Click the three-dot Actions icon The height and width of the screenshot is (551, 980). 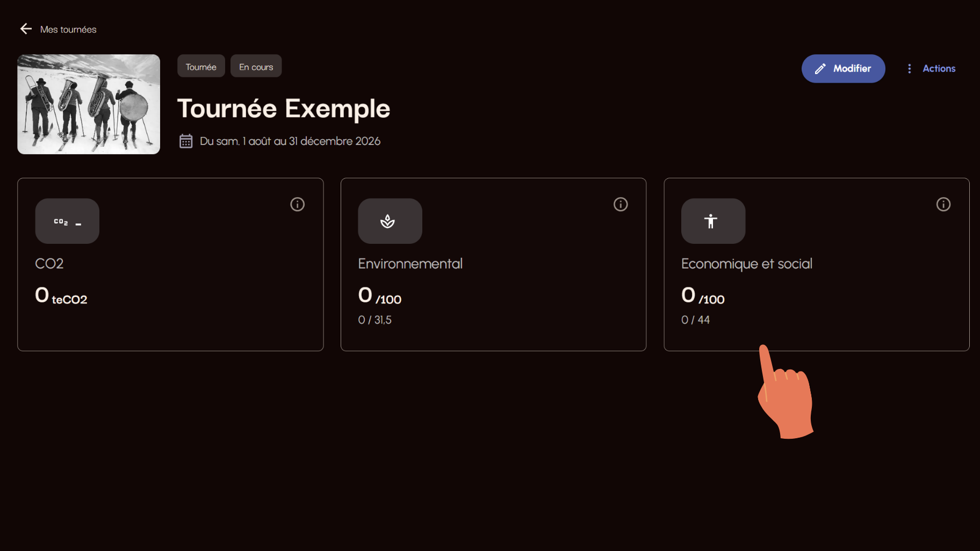[909, 69]
